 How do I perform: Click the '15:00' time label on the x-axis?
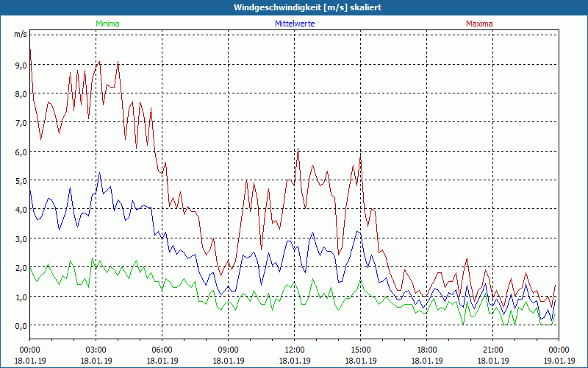(x=361, y=350)
